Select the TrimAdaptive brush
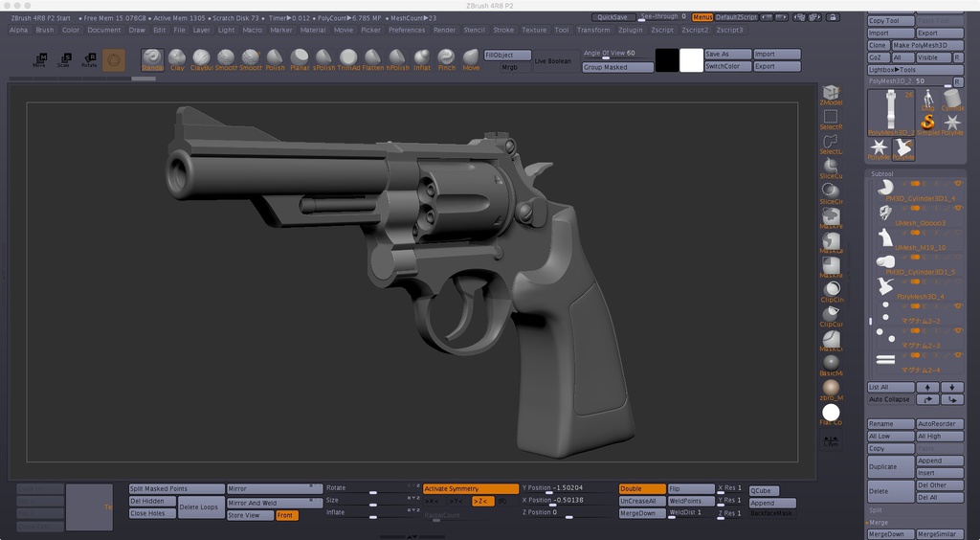Screen dimensions: 980x540 [x=348, y=60]
